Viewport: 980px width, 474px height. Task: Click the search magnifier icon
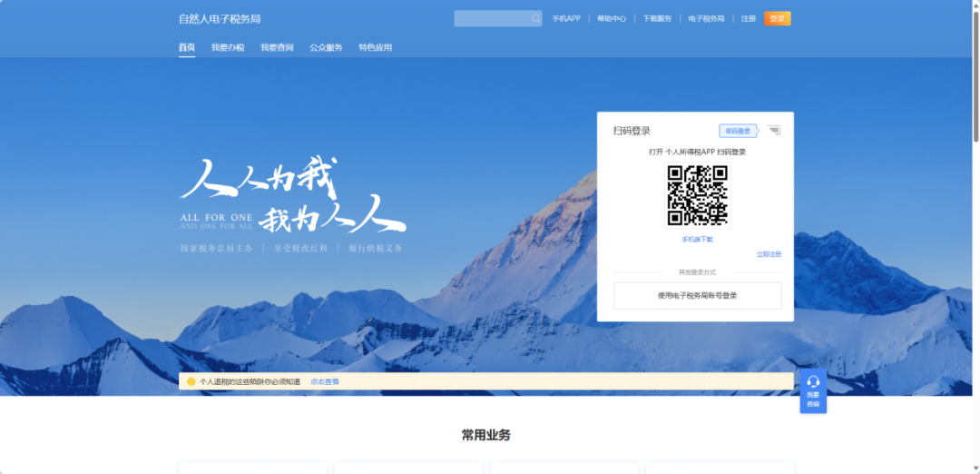click(x=535, y=18)
